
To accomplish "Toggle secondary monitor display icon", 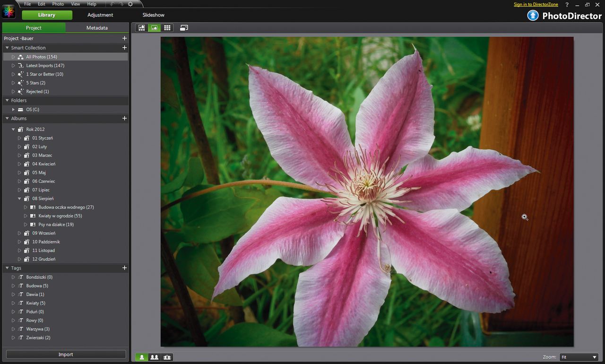I will point(184,28).
